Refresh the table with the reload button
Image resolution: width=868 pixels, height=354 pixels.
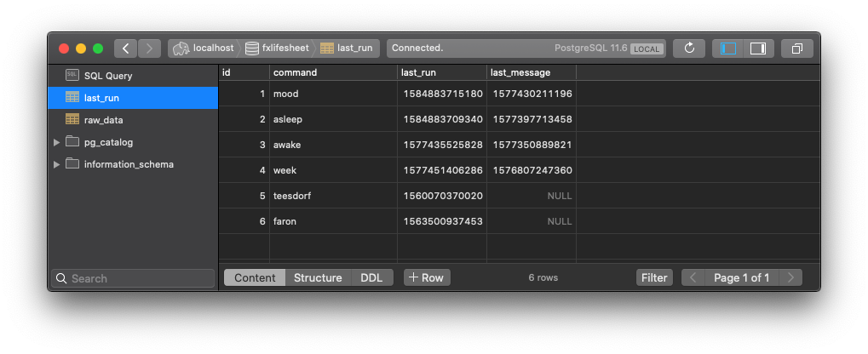[x=689, y=49]
